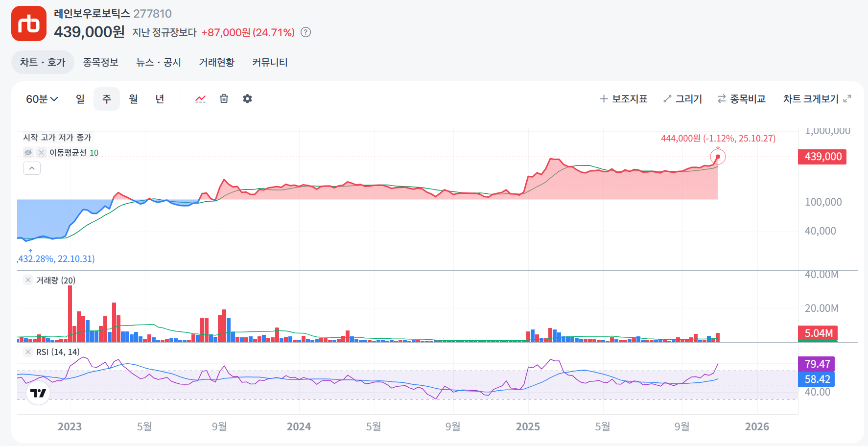Click the 439,000원 headline price
Image resolution: width=868 pixels, height=446 pixels.
pyautogui.click(x=89, y=32)
